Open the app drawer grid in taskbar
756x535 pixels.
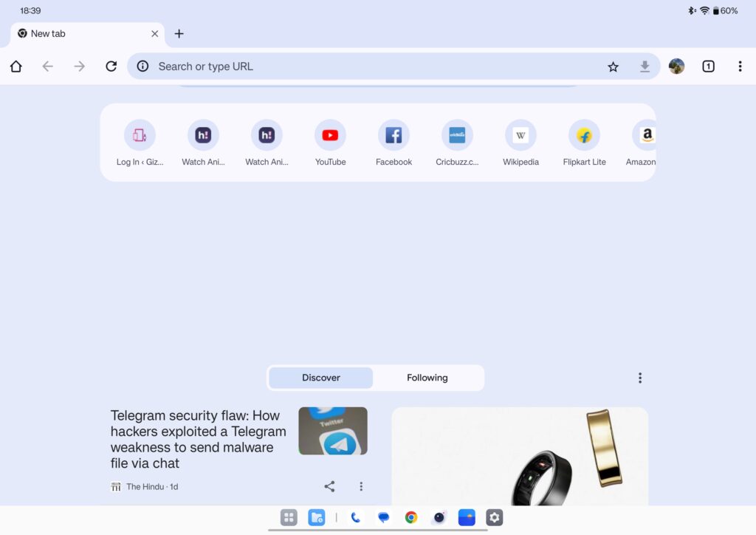289,517
